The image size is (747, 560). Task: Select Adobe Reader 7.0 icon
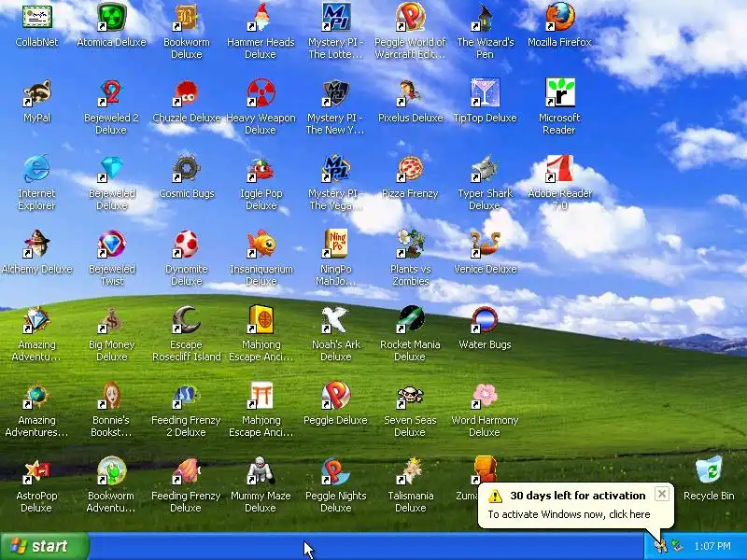click(559, 168)
